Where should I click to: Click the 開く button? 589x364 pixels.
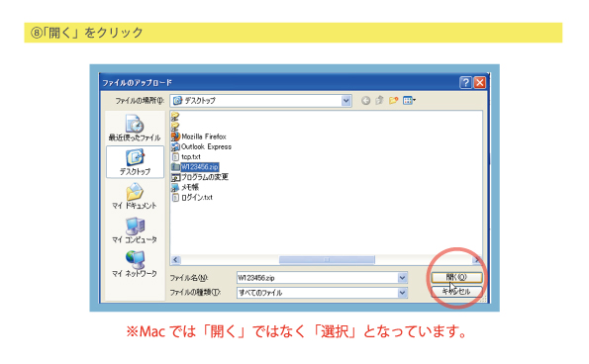(x=456, y=277)
